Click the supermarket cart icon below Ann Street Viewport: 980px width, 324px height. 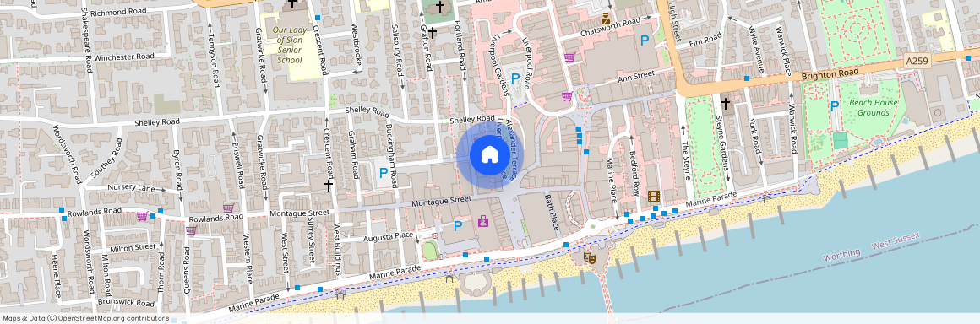tap(566, 96)
